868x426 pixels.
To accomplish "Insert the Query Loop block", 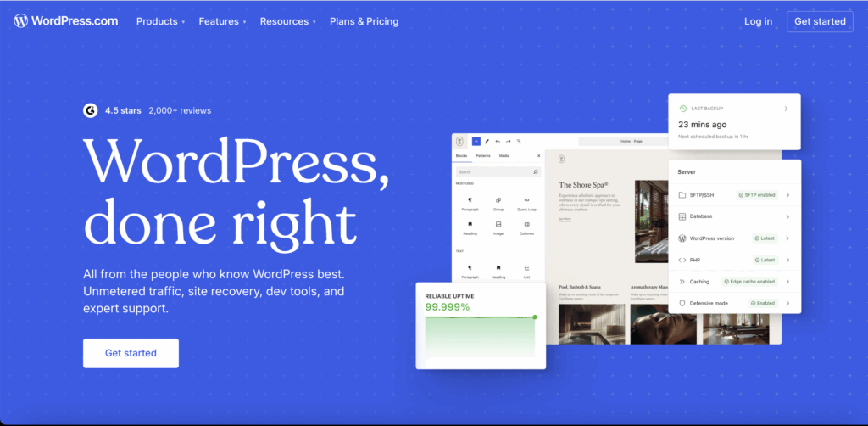I will point(526,204).
